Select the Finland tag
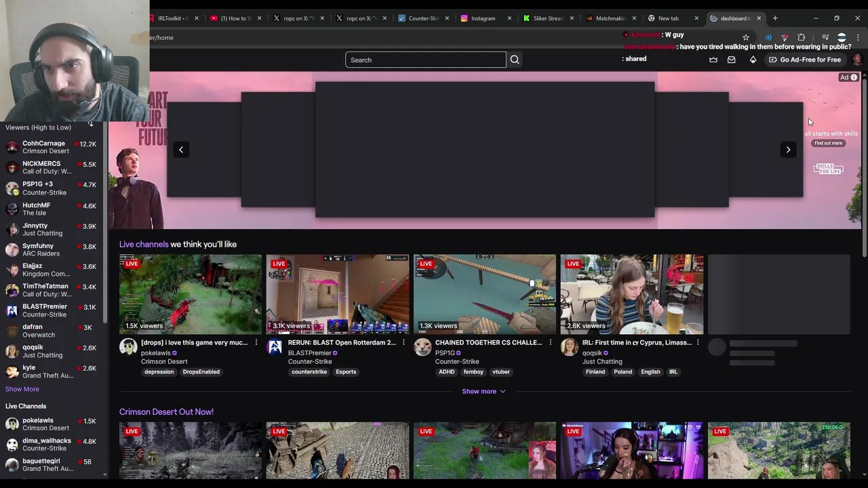This screenshot has width=868, height=488. click(595, 372)
